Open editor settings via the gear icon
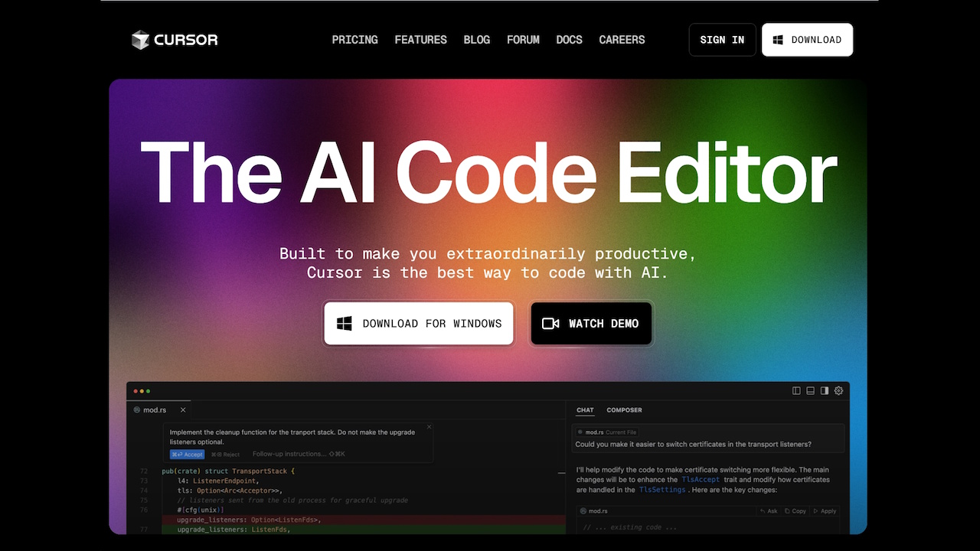980x551 pixels. [838, 390]
